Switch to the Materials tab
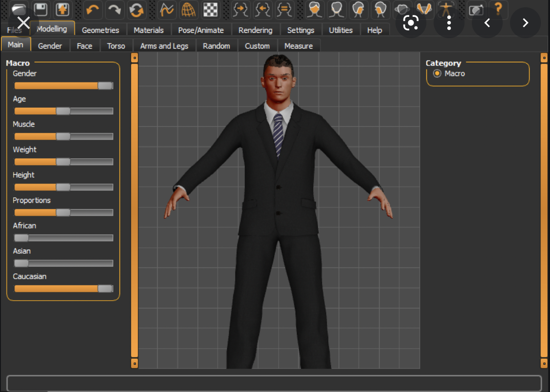The width and height of the screenshot is (550, 392). point(149,30)
